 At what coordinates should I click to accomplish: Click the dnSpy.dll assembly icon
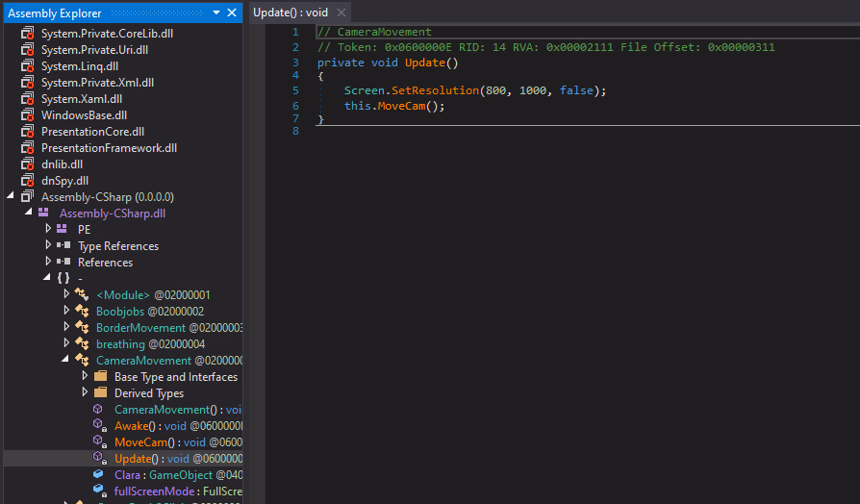tap(28, 181)
